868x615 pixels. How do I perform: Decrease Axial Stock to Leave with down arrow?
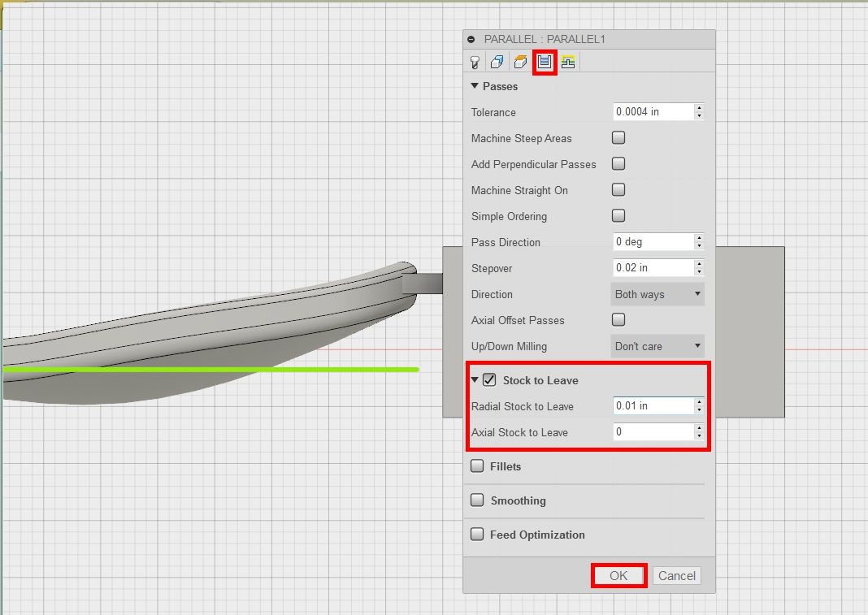tap(700, 435)
